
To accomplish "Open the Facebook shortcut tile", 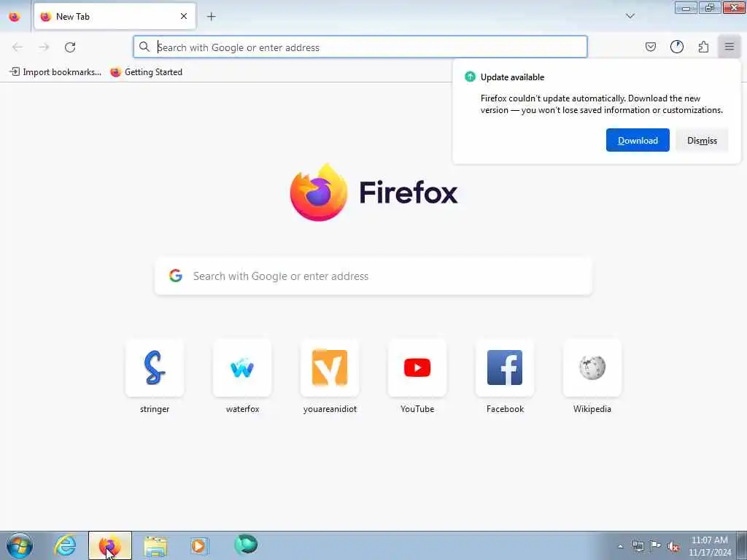I will [505, 367].
